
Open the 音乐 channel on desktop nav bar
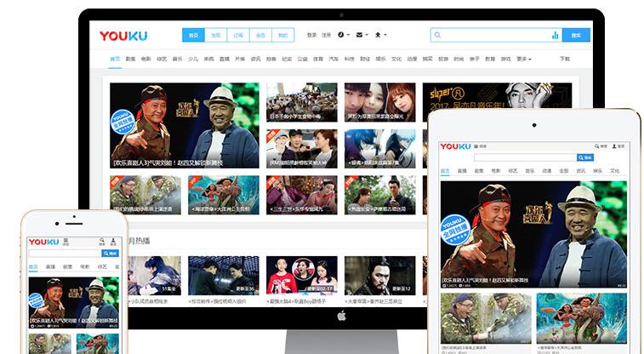click(178, 59)
